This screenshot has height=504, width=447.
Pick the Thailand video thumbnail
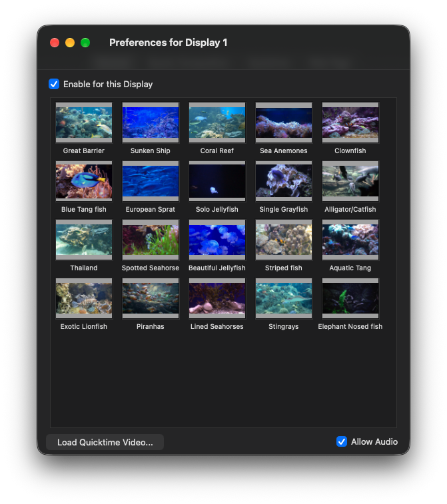(84, 240)
